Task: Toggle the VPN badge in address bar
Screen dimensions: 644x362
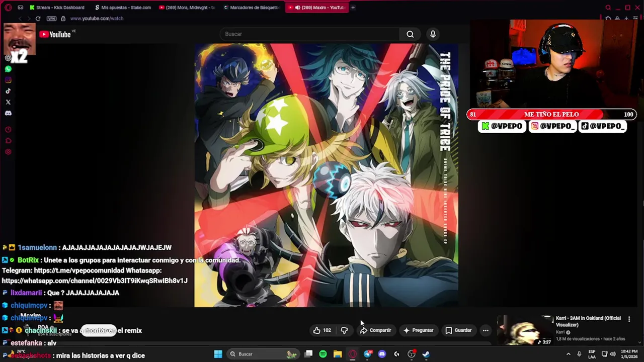Action: coord(51,19)
